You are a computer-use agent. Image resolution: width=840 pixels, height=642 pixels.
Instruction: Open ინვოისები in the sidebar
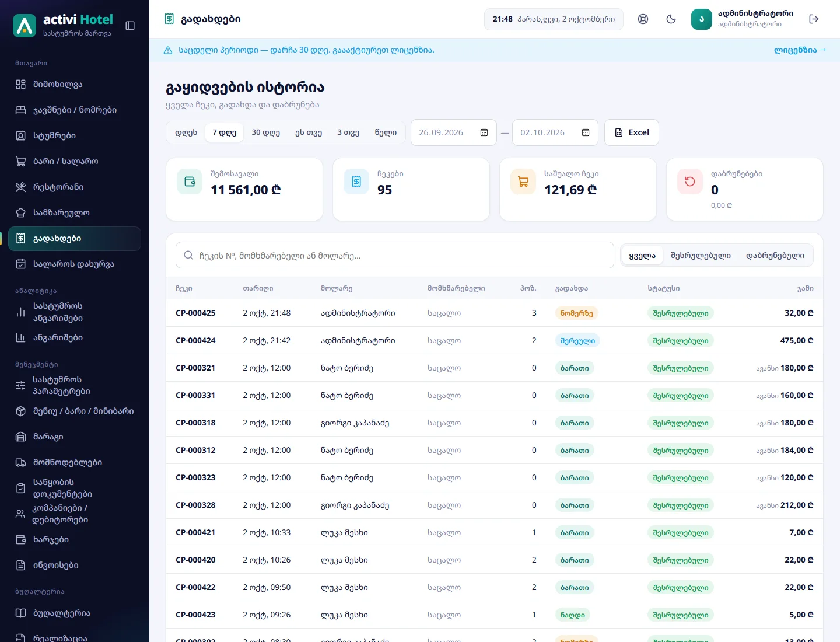pyautogui.click(x=75, y=565)
